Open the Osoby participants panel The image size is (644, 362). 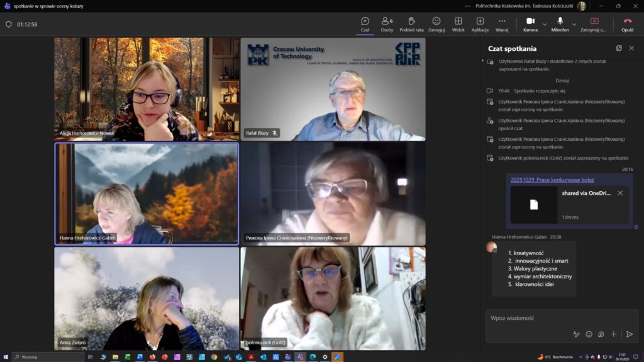(x=387, y=24)
